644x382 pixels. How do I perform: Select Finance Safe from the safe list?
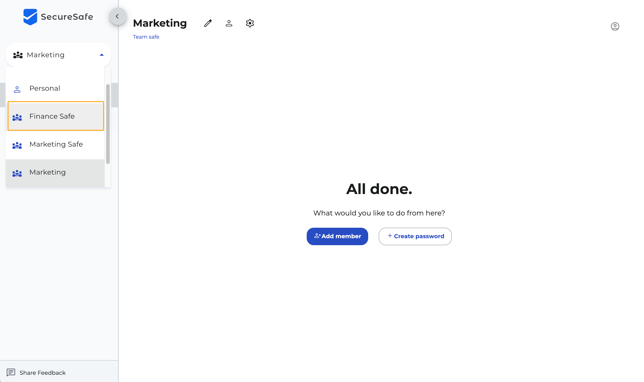click(55, 116)
